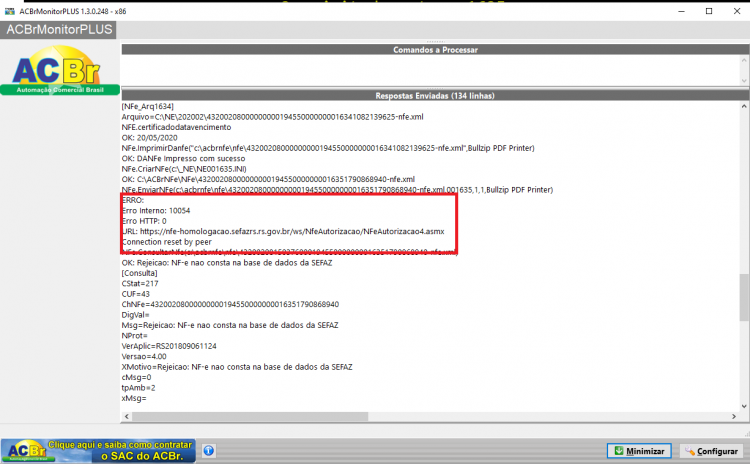Open the Configurar button

(x=711, y=451)
